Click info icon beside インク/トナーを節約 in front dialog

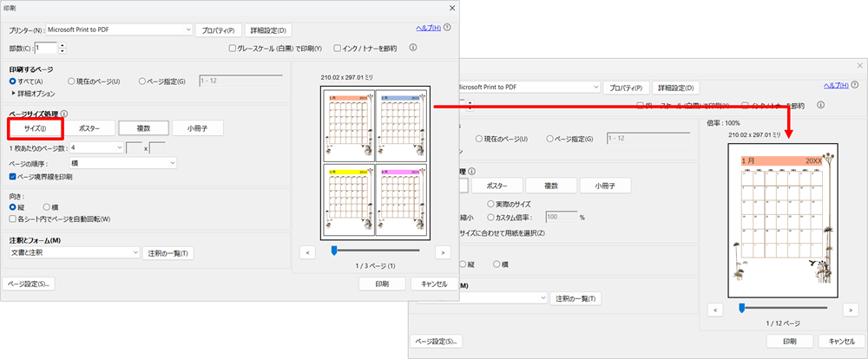[413, 48]
